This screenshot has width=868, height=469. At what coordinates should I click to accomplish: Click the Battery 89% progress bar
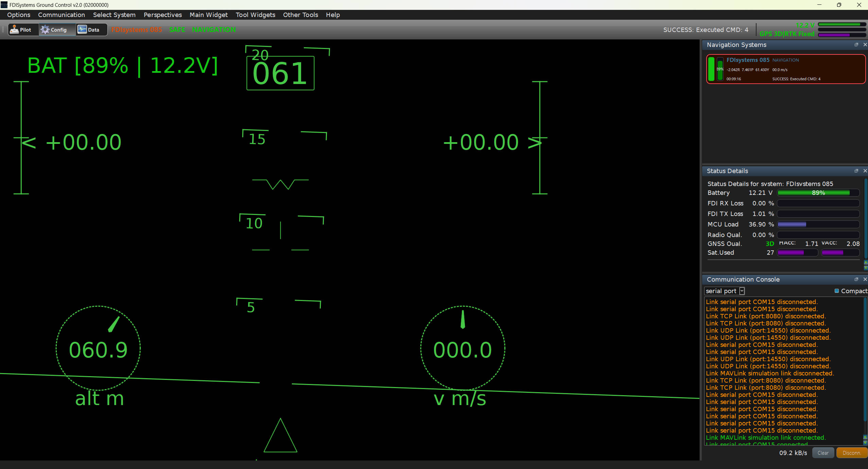[818, 193]
